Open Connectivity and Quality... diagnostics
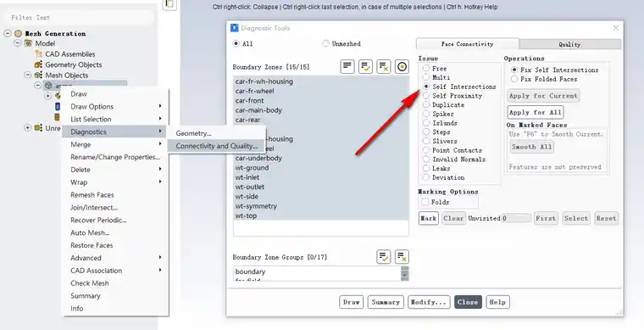Screen dimensions: 644x330 click(x=216, y=146)
